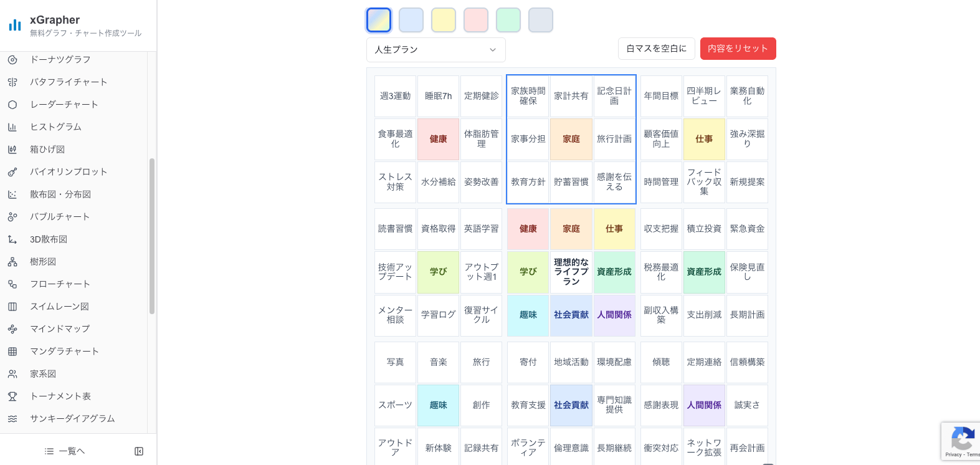Click the 睡眠7h cell

(439, 96)
